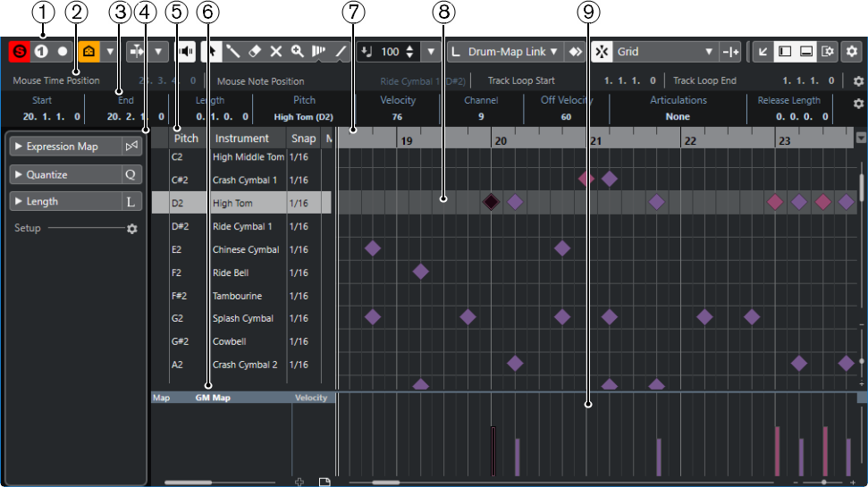Click Snap value of Splash Cymbal row
The width and height of the screenshot is (868, 487).
pyautogui.click(x=299, y=318)
